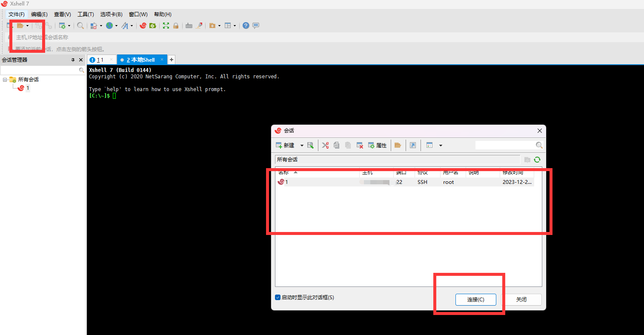Click the 连接(C) button
The width and height of the screenshot is (644, 335).
coord(476,300)
